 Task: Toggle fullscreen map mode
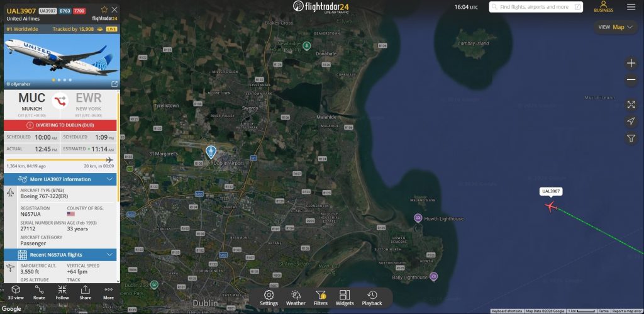(x=631, y=104)
